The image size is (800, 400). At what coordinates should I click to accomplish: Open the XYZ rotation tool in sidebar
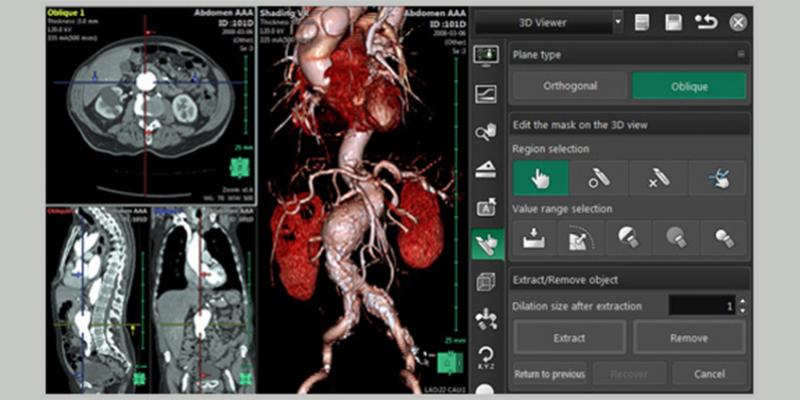pyautogui.click(x=487, y=357)
